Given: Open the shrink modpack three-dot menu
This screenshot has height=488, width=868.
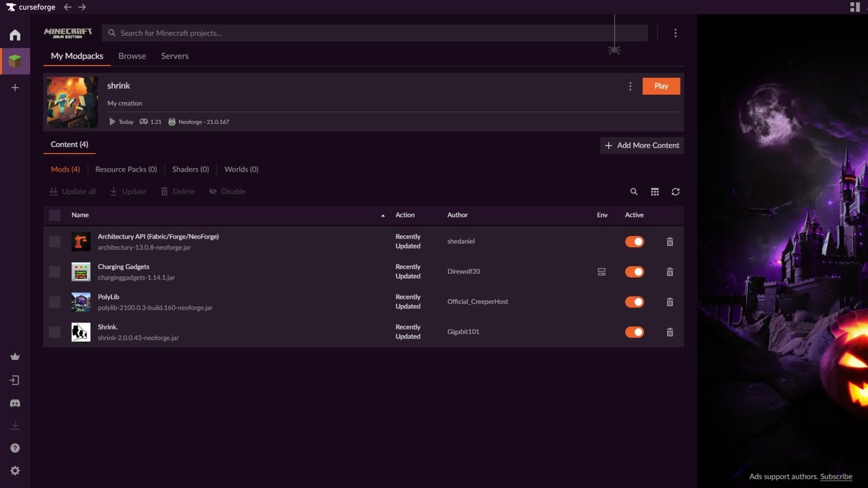Looking at the screenshot, I should coord(630,86).
